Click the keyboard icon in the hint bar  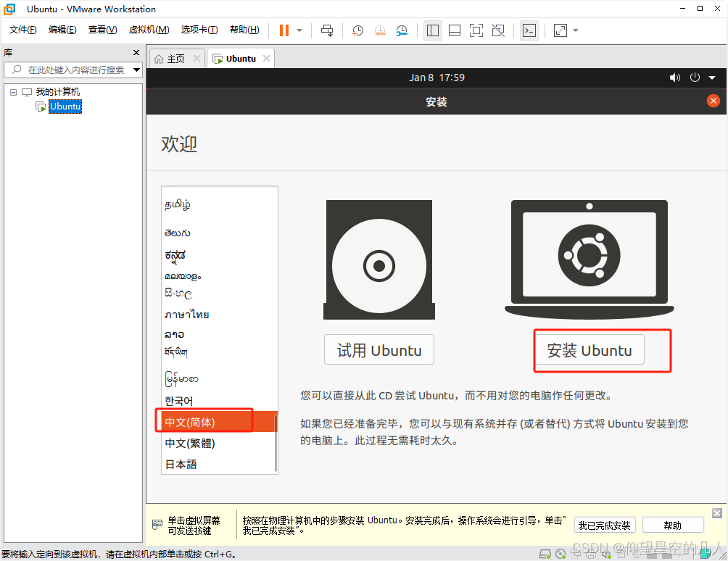pyautogui.click(x=157, y=524)
